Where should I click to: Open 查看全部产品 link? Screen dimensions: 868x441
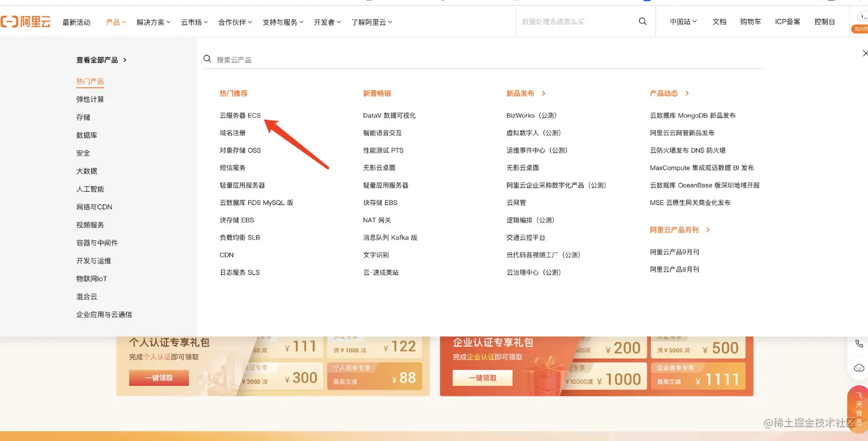[x=102, y=60]
